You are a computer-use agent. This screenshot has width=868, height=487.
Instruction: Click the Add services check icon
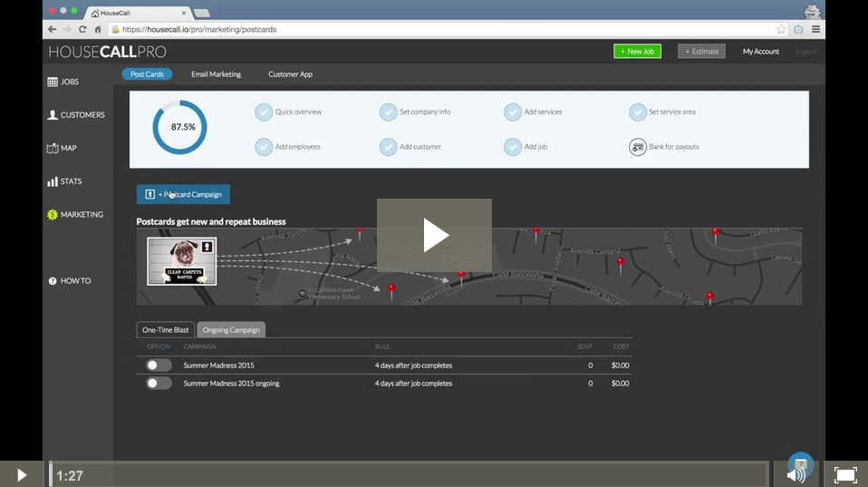tap(513, 112)
